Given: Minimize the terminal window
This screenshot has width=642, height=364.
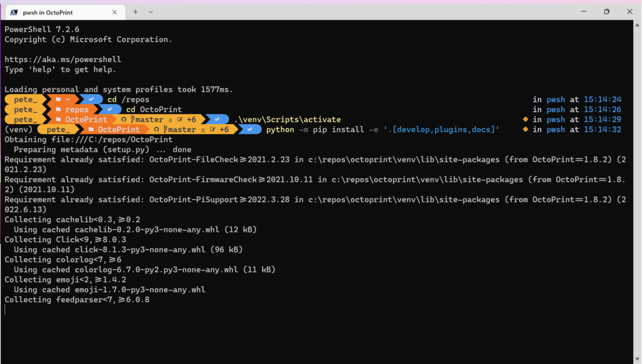Looking at the screenshot, I should pos(584,11).
